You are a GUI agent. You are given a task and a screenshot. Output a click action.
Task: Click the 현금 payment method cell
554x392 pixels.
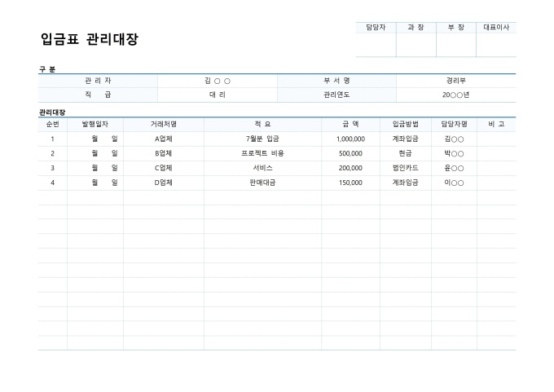406,153
